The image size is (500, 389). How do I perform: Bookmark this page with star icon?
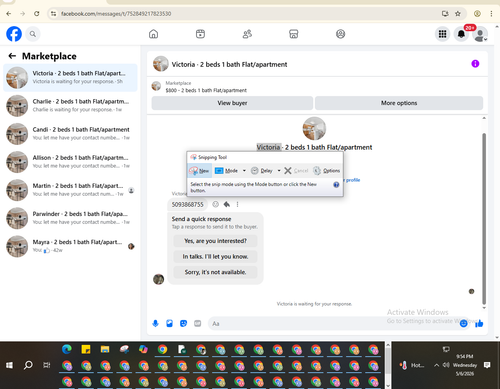coord(458,14)
